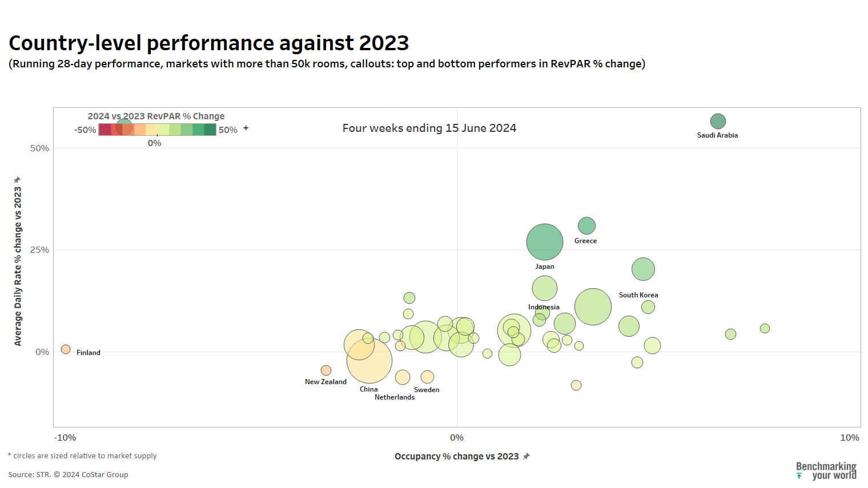Click the pin icon above Average Daily Rate title

pyautogui.click(x=17, y=180)
